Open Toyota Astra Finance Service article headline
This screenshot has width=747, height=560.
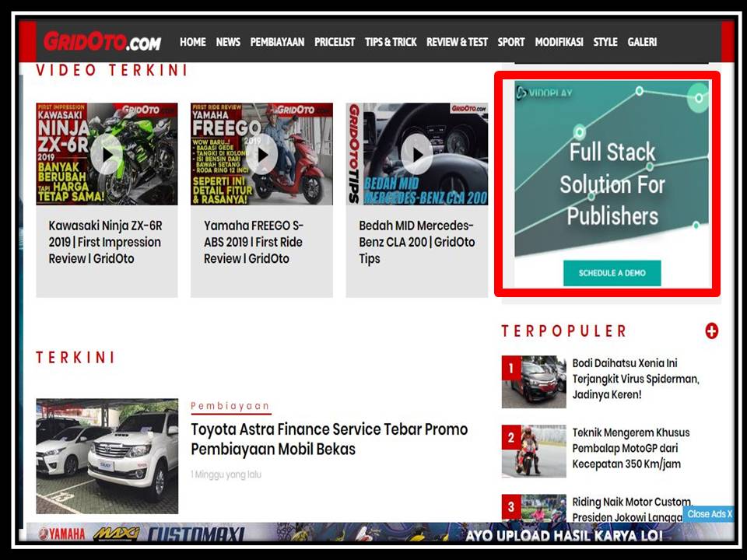329,439
